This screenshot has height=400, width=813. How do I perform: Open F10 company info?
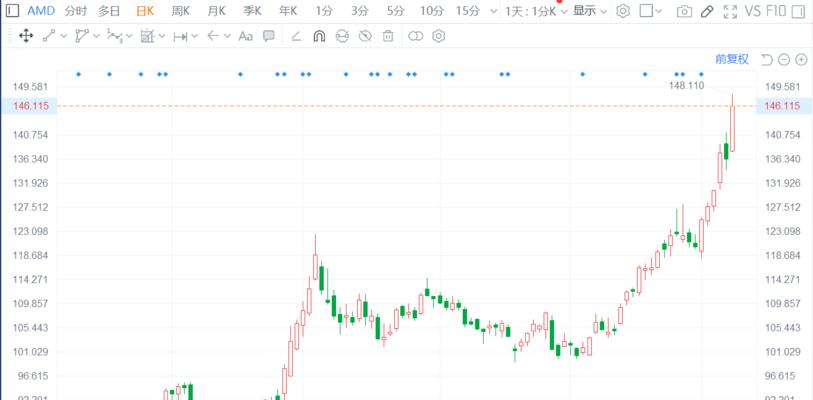(775, 11)
